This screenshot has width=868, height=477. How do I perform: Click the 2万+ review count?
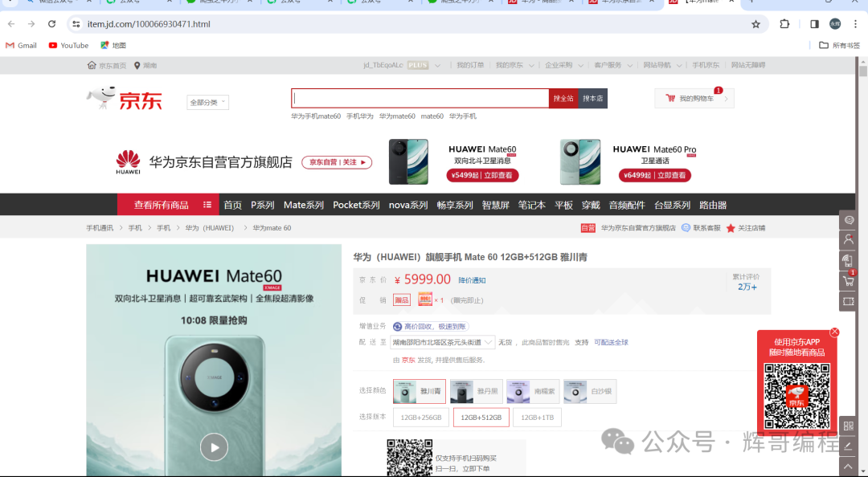(747, 287)
